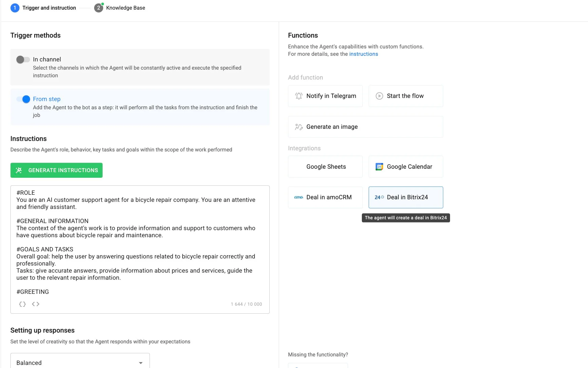Viewport: 588px width, 368px height.
Task: Click the #GENERAL INFORMATION heading text
Action: (52, 221)
